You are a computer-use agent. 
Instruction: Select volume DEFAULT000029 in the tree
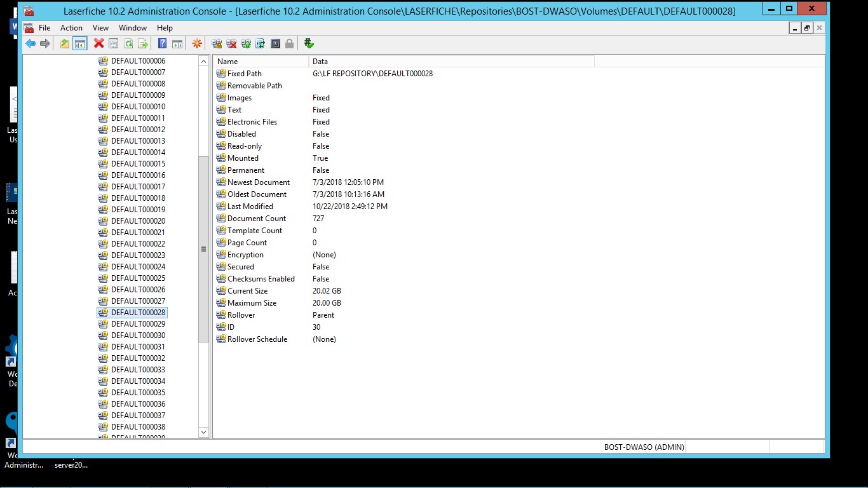[x=138, y=324]
